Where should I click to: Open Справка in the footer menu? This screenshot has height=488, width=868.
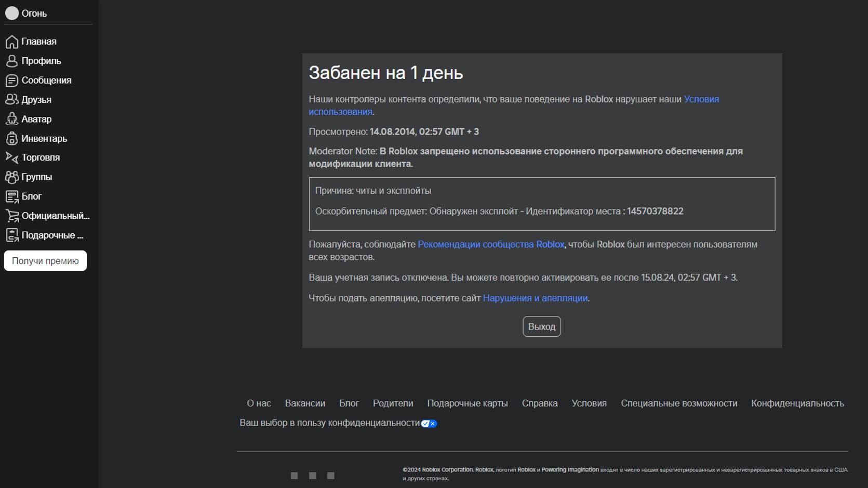click(x=539, y=403)
